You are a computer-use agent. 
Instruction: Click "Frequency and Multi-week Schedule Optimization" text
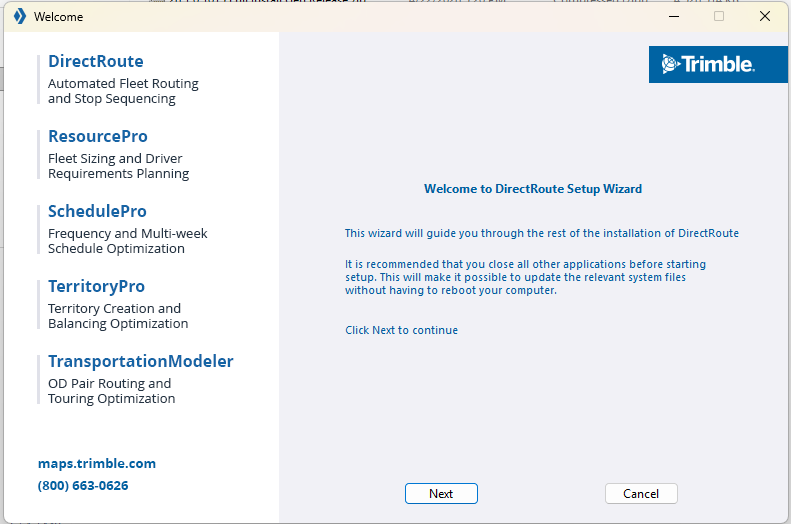pos(128,241)
